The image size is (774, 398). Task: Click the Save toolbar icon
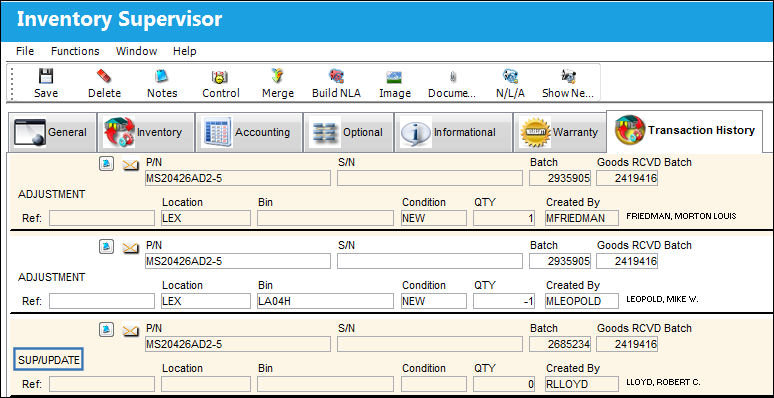click(x=46, y=76)
